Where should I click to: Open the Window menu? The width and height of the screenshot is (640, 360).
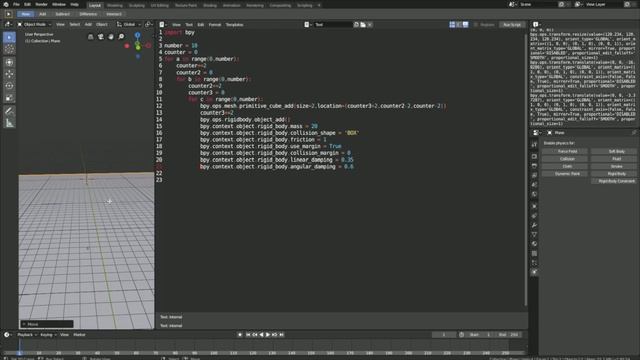click(59, 4)
